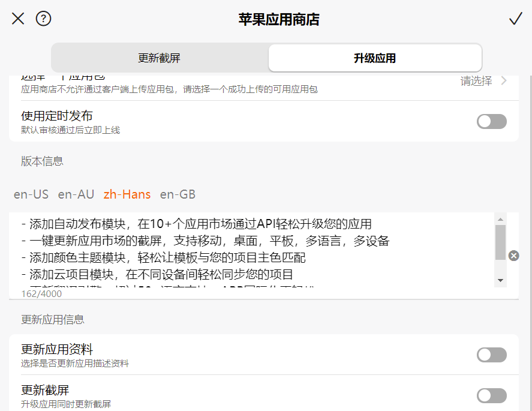The width and height of the screenshot is (532, 411).
Task: Close the 苹果应用商店 dialog with the X icon
Action: pos(18,19)
